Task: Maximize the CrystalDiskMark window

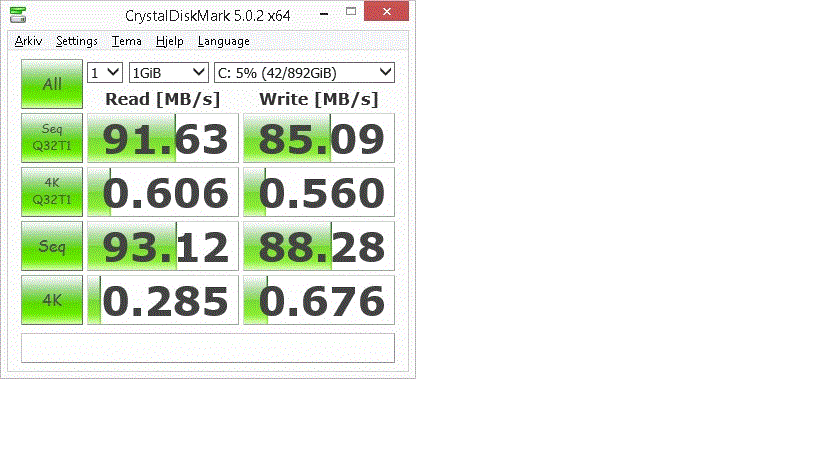Action: point(351,11)
